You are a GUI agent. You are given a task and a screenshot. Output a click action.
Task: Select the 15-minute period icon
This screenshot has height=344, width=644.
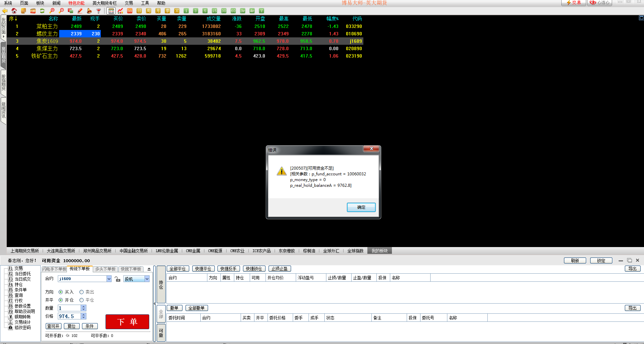pos(214,11)
